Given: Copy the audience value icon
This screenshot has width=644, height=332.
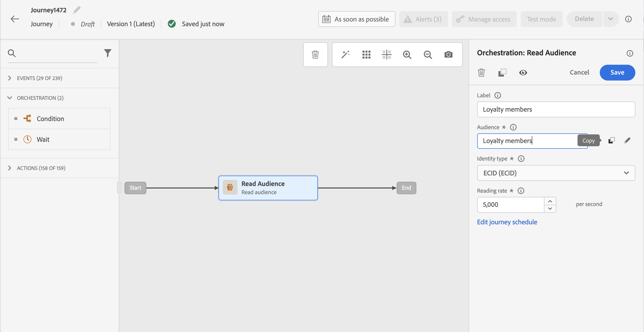Looking at the screenshot, I should click(611, 140).
